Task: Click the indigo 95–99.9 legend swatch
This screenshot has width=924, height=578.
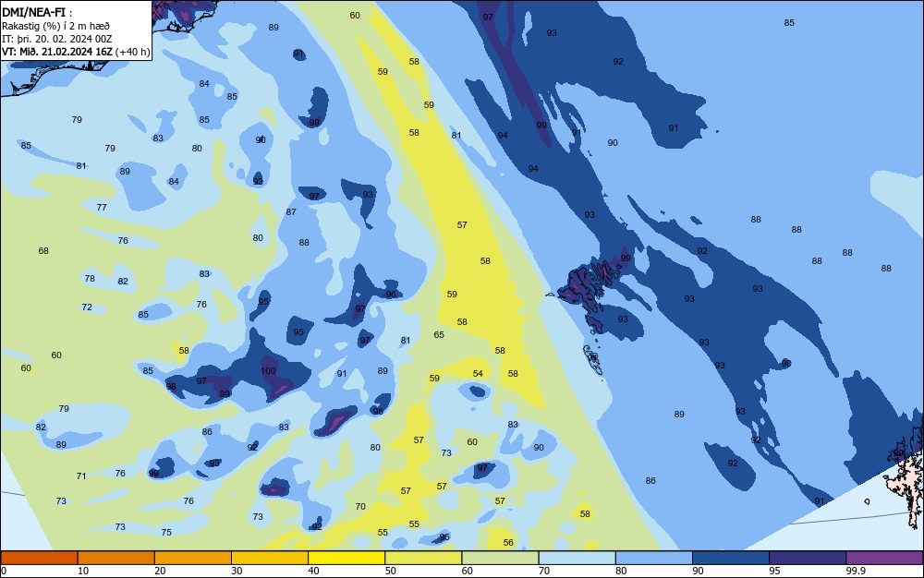Action: tap(808, 558)
